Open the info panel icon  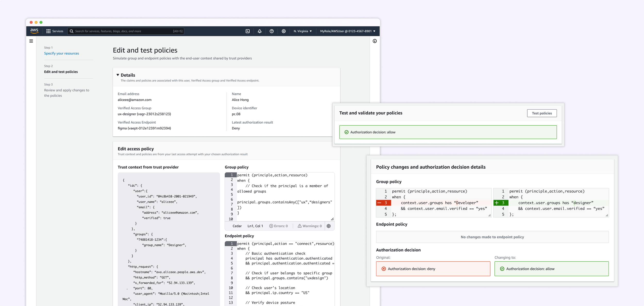tap(375, 41)
